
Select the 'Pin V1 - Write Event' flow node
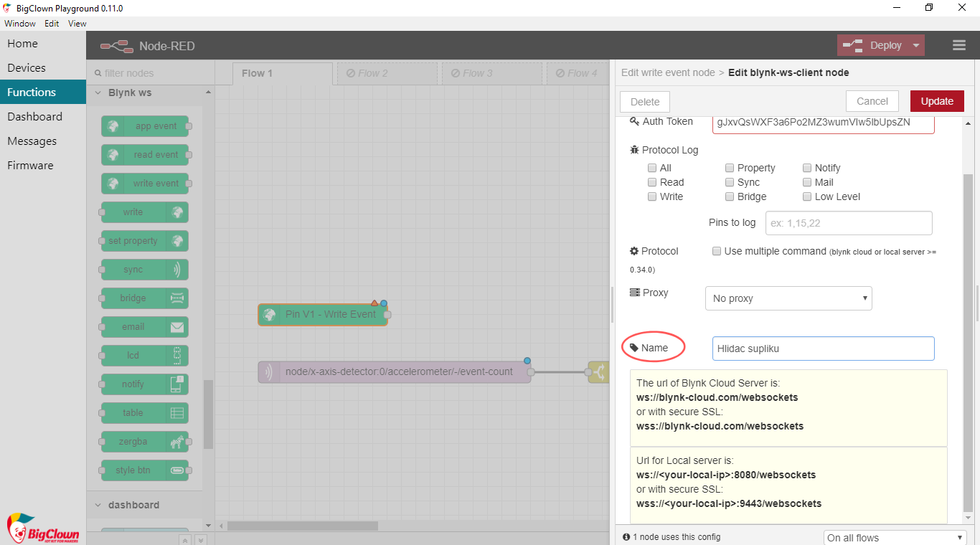[x=323, y=315]
